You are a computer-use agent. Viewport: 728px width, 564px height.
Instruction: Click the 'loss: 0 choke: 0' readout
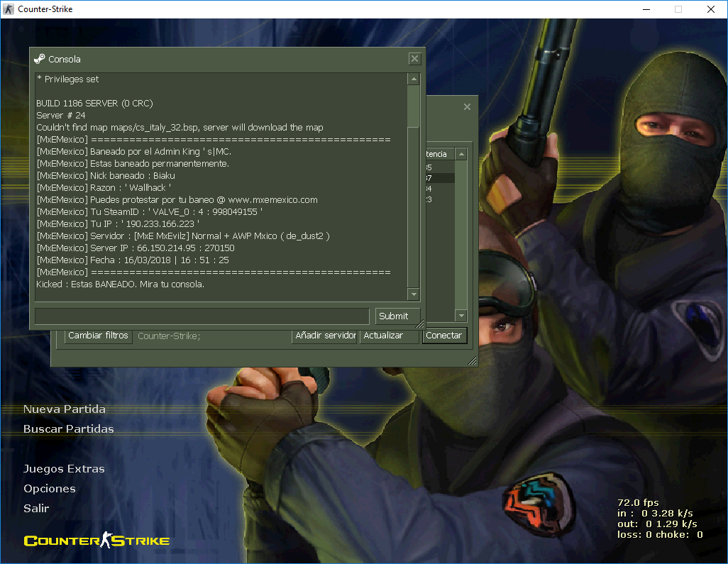click(660, 535)
